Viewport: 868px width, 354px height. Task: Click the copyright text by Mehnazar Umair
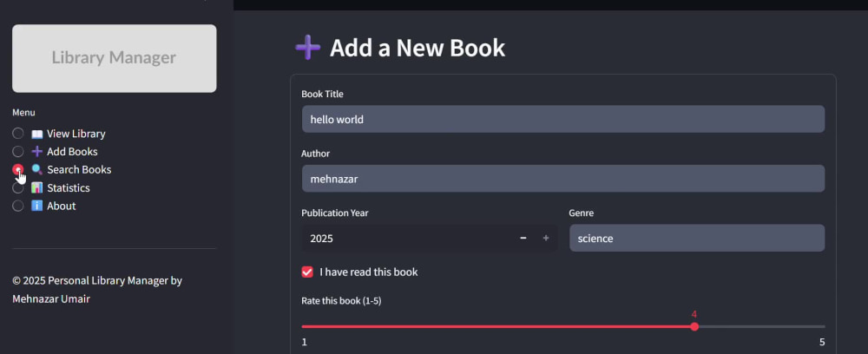(x=97, y=290)
